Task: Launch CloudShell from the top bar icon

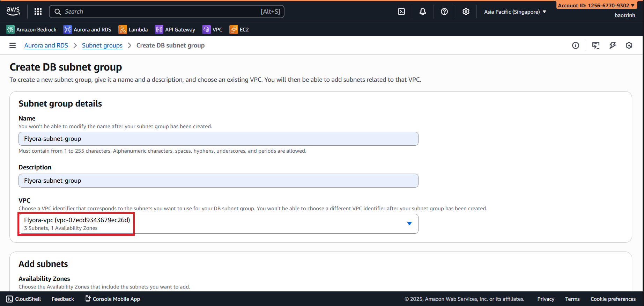Action: (x=401, y=12)
